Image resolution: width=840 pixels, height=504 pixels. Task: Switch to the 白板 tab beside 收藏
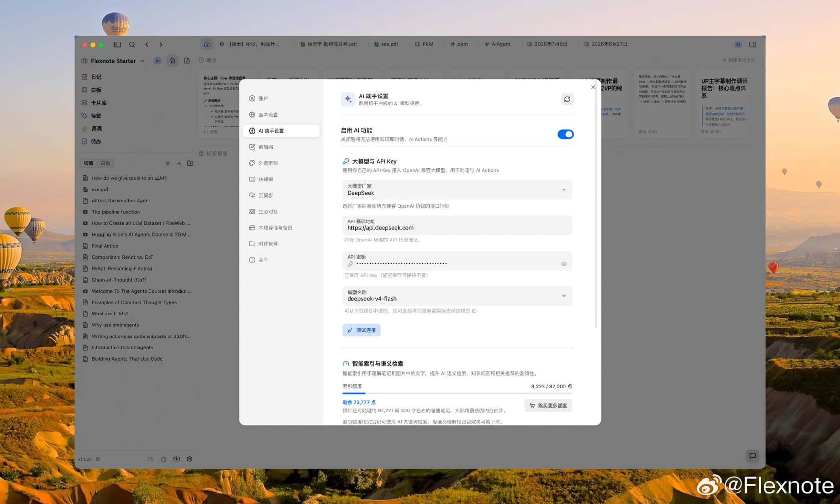click(x=105, y=163)
